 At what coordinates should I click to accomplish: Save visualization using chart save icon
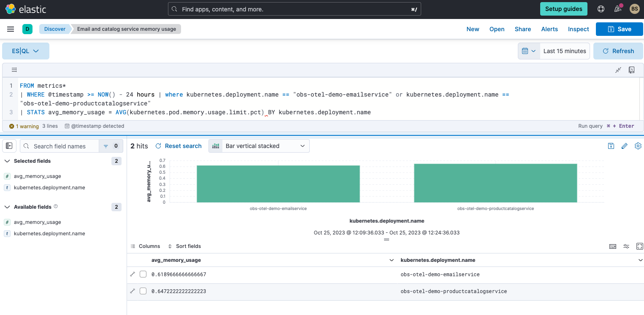click(x=611, y=146)
